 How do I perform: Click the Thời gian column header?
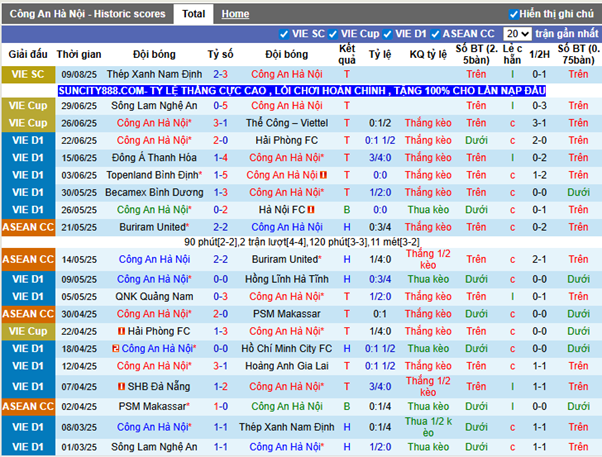79,55
